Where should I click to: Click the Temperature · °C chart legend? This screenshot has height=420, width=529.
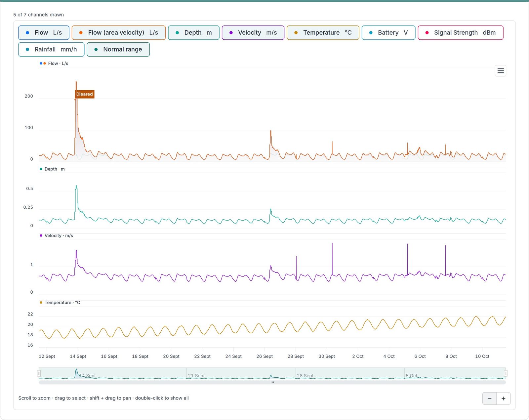[x=60, y=303]
